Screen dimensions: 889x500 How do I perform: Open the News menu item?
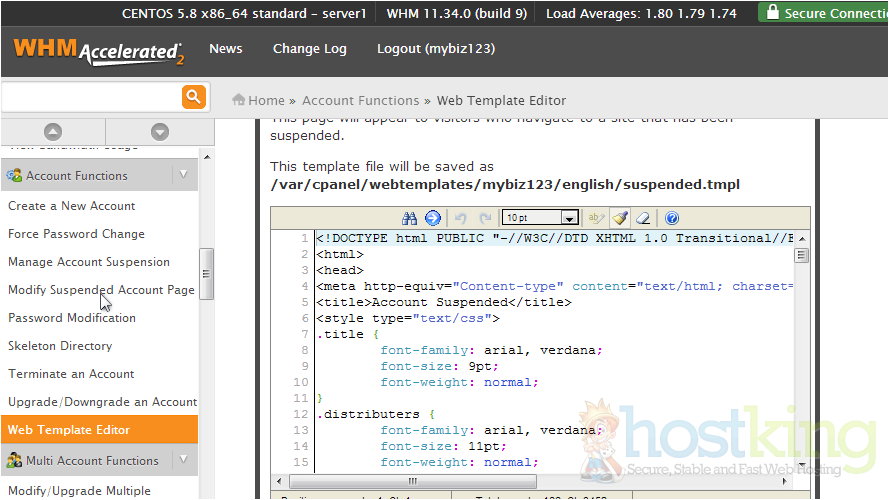[x=225, y=49]
